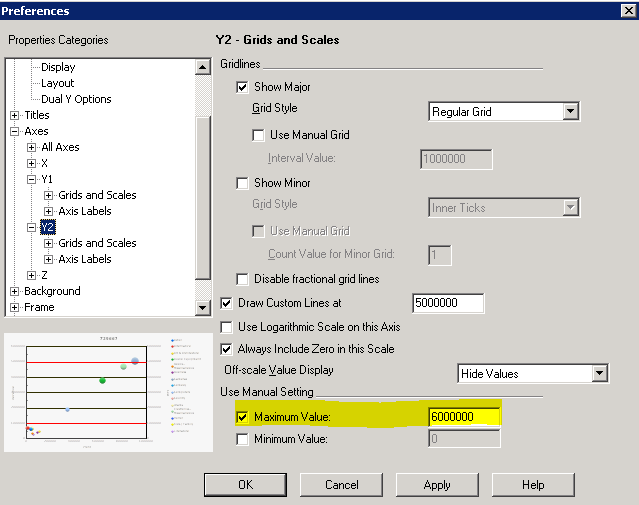Select Axis Labels under Y2
The height and width of the screenshot is (505, 639).
coord(84,259)
